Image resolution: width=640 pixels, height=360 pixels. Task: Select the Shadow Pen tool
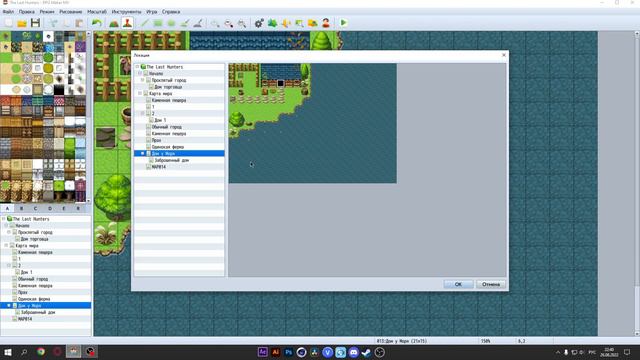[x=198, y=23]
